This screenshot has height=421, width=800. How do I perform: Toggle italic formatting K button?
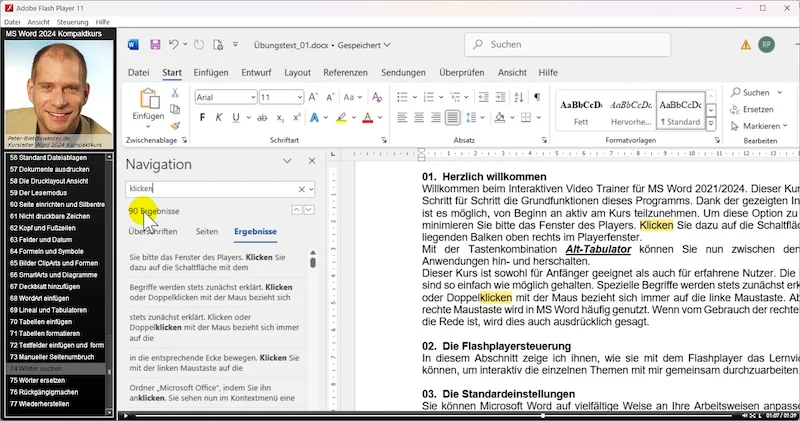pos(219,118)
